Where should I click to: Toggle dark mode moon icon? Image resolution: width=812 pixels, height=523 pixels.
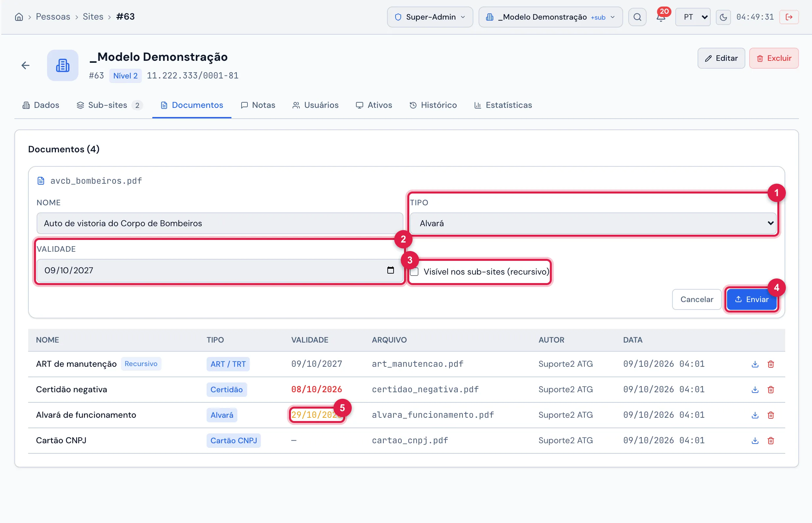coord(723,17)
